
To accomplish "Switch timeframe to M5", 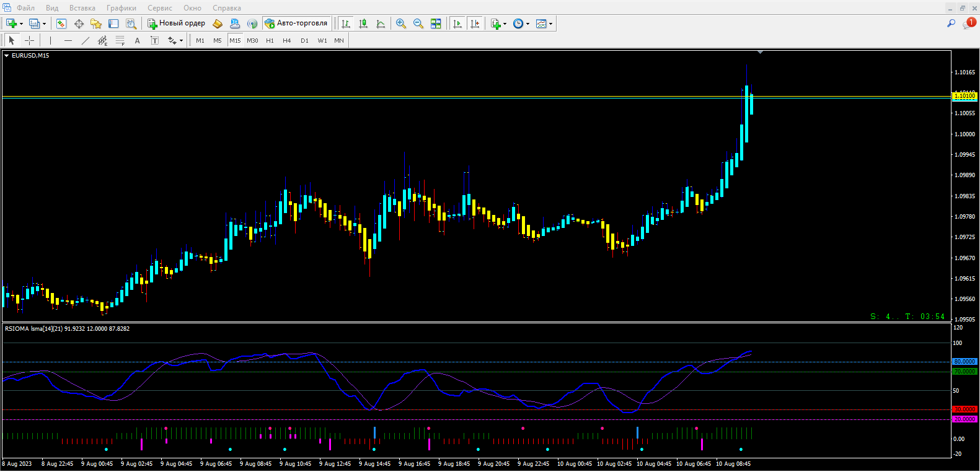I will tap(218, 40).
